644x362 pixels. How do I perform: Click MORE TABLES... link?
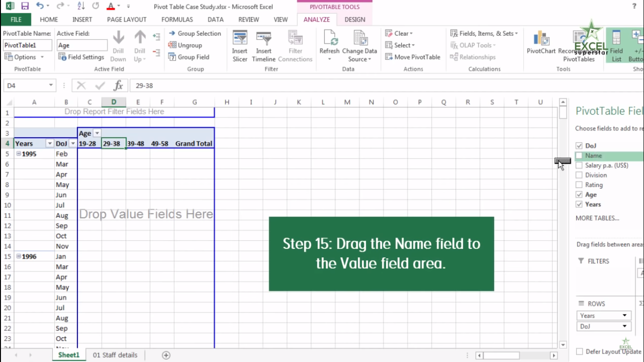pos(597,218)
